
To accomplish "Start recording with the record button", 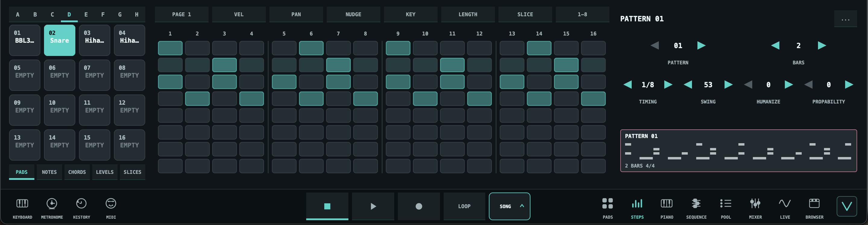I will click(419, 206).
